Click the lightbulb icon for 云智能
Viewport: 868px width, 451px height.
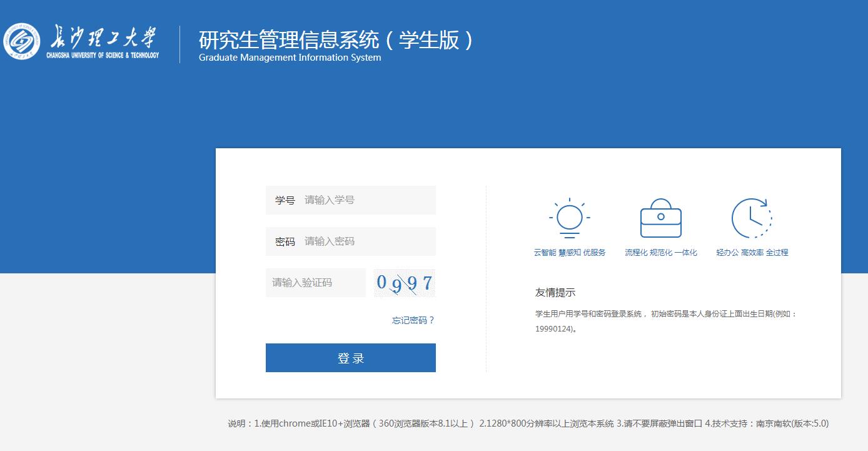(569, 218)
